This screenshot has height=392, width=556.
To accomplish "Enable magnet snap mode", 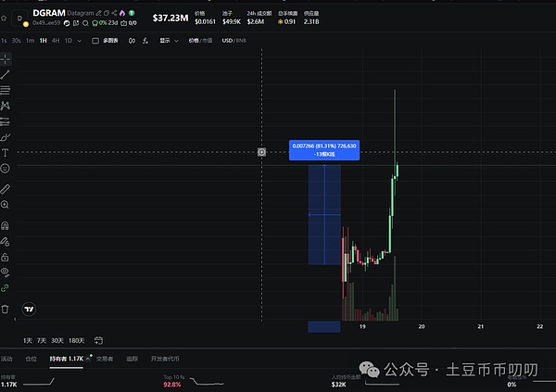I will point(6,225).
